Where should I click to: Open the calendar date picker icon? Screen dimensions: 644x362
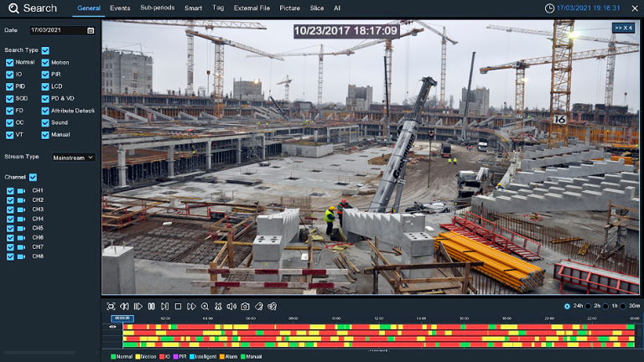coord(91,30)
